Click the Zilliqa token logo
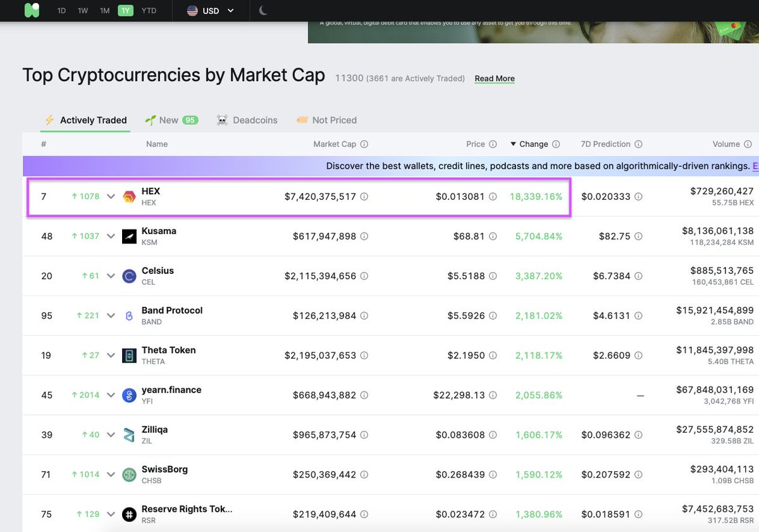 pos(130,435)
